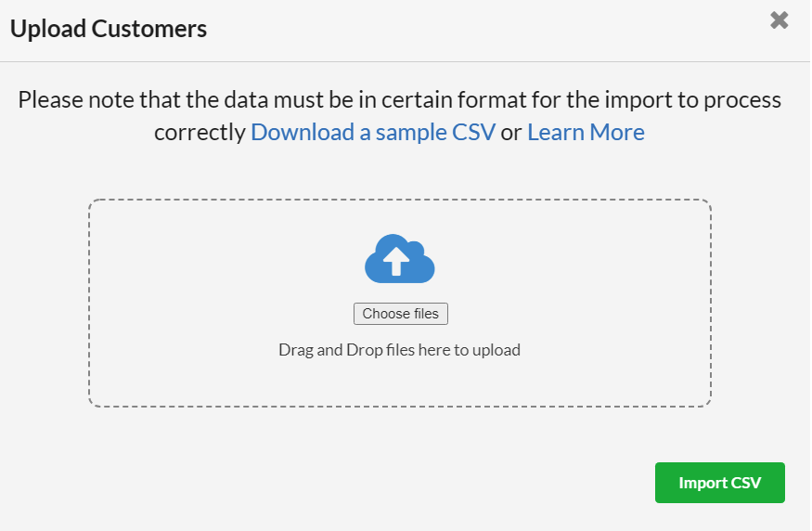812x531 pixels.
Task: Click the Upload Customers dialog title
Action: pyautogui.click(x=109, y=29)
